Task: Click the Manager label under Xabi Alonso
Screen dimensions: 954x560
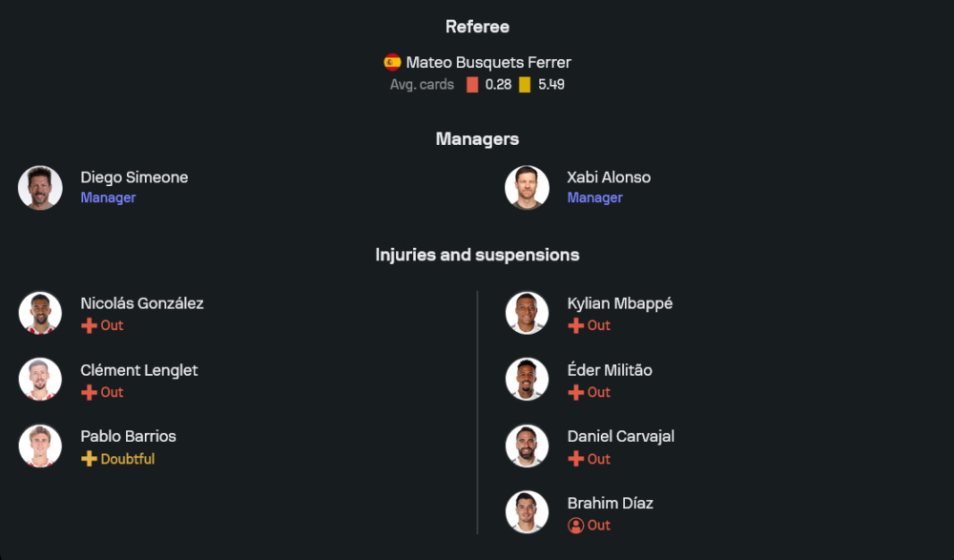Action: tap(594, 198)
